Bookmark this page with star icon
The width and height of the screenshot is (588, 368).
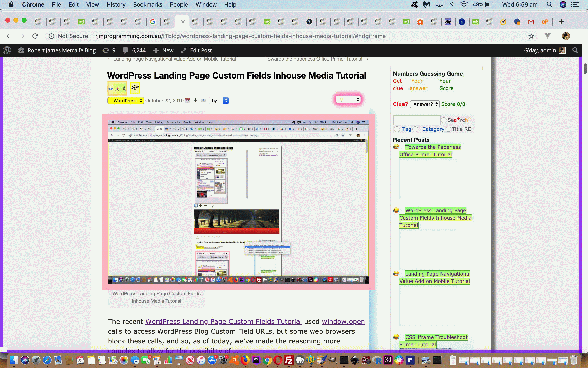pyautogui.click(x=531, y=36)
